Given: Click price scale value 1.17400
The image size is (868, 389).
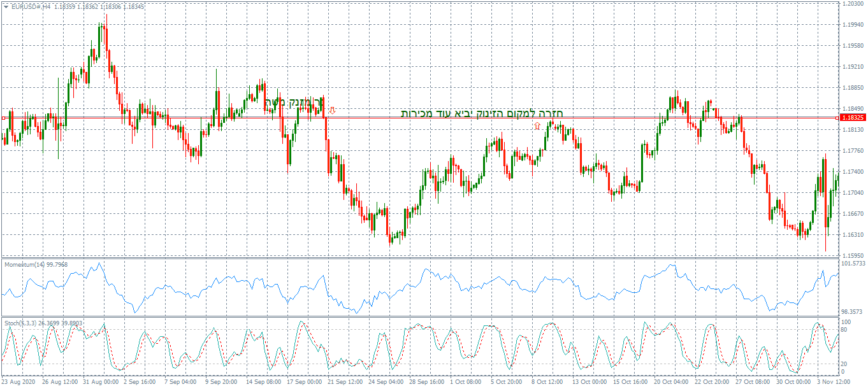Looking at the screenshot, I should pyautogui.click(x=853, y=172).
